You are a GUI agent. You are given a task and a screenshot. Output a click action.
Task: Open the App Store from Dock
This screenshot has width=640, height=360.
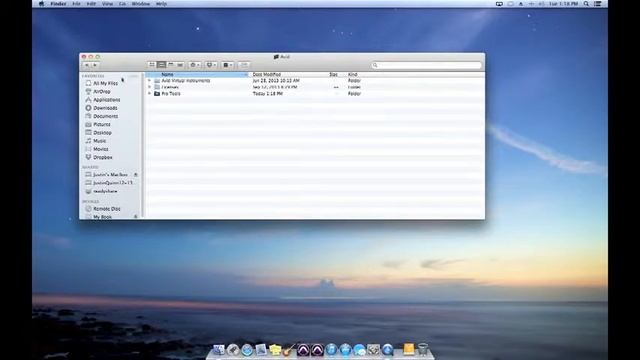point(345,350)
